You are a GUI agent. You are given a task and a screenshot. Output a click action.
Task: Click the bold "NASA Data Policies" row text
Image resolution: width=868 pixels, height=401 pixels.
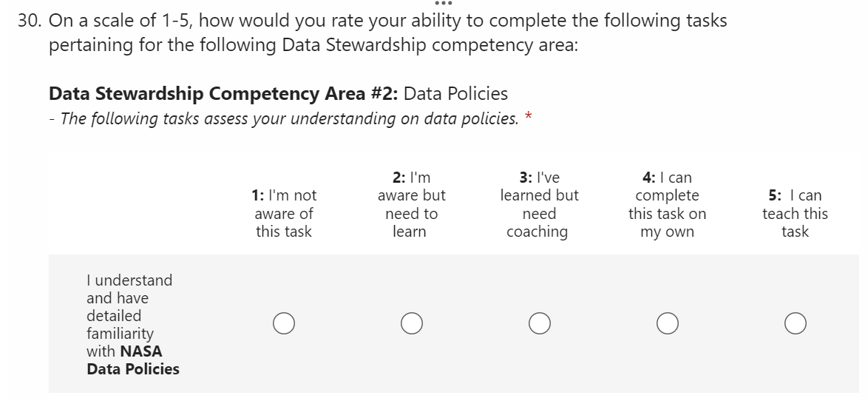(x=133, y=360)
